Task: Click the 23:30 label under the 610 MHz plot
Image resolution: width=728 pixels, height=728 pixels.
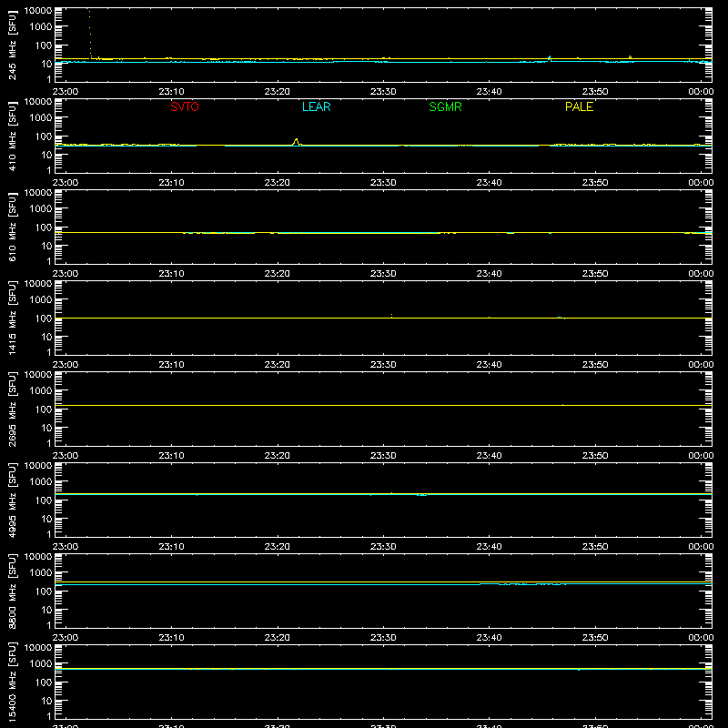Action: click(x=383, y=274)
